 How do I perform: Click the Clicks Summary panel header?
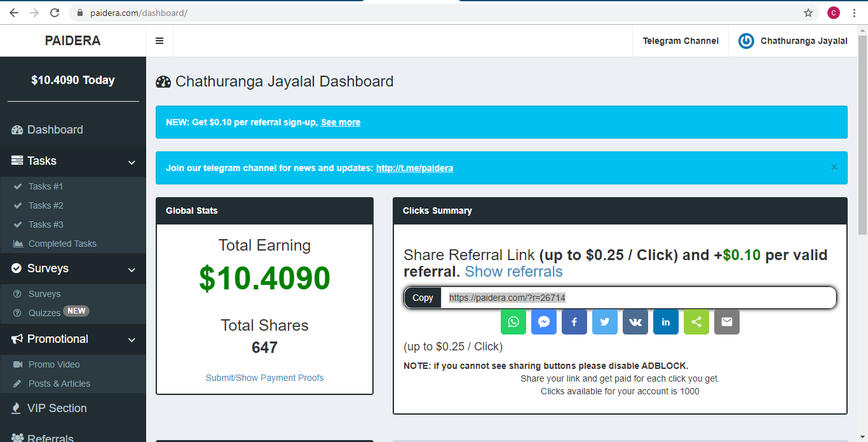[x=620, y=211]
